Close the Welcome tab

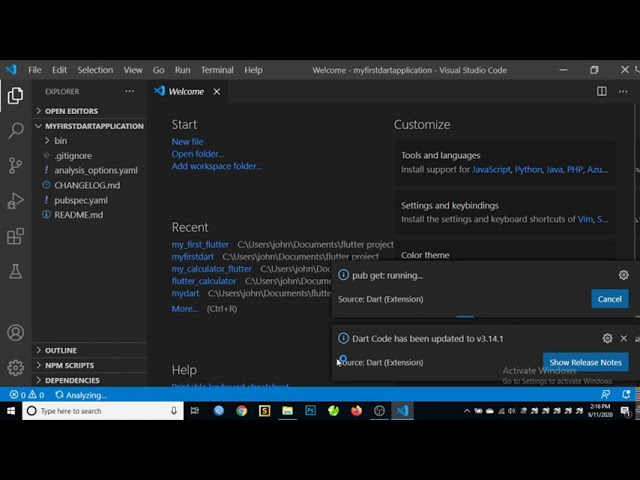(x=217, y=92)
